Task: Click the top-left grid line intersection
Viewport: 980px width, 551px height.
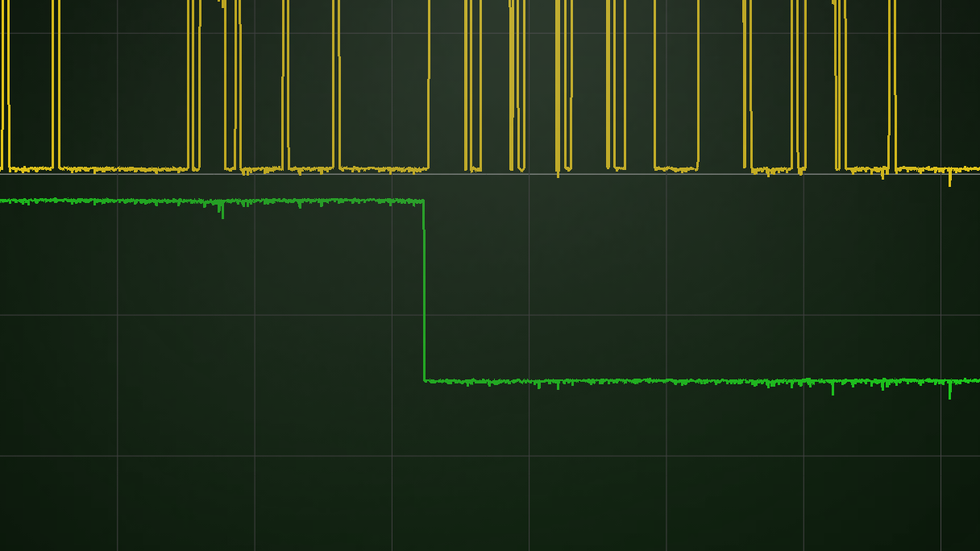Action: [x=118, y=33]
